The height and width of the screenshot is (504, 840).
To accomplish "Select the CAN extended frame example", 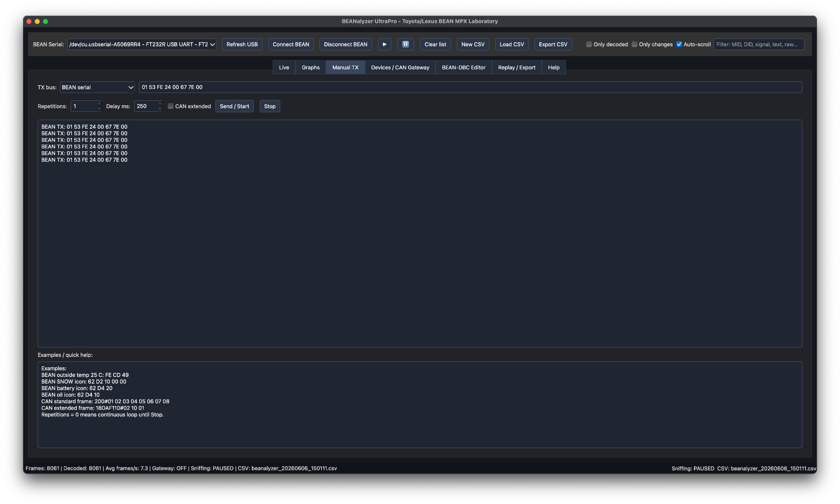I will tap(93, 408).
